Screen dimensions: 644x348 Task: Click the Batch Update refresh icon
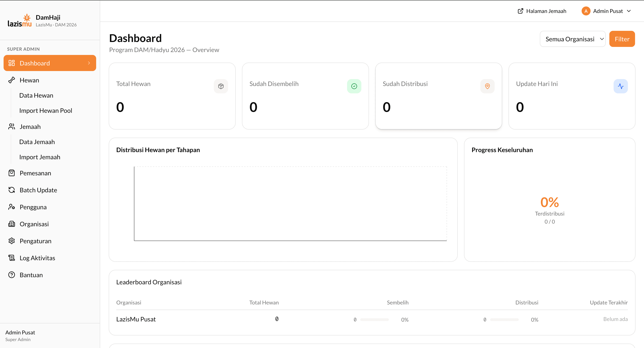[11, 190]
